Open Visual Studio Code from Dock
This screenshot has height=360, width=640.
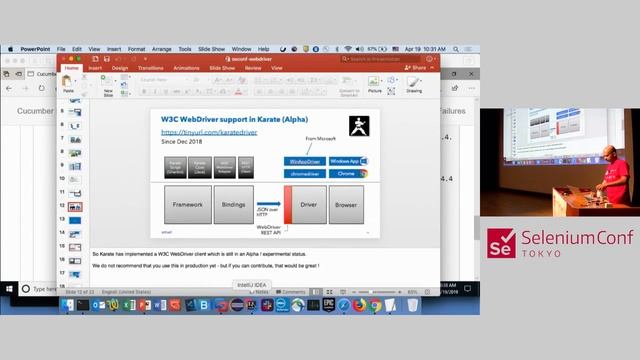(x=190, y=305)
